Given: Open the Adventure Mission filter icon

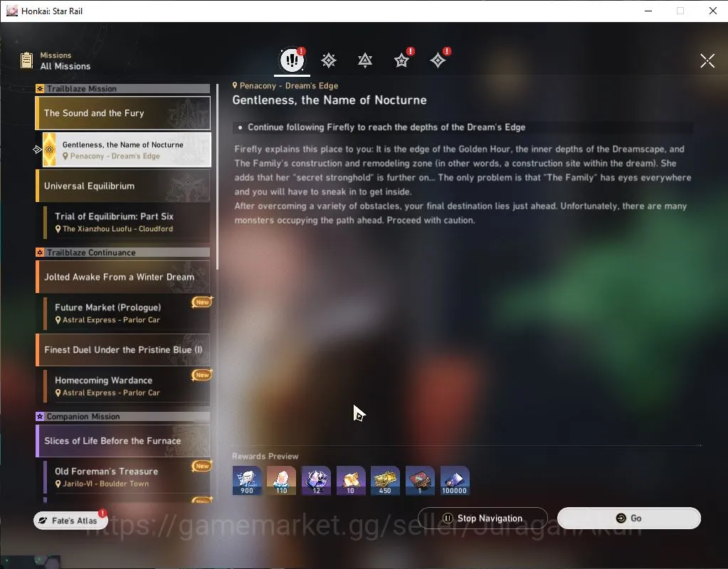Looking at the screenshot, I should point(438,60).
